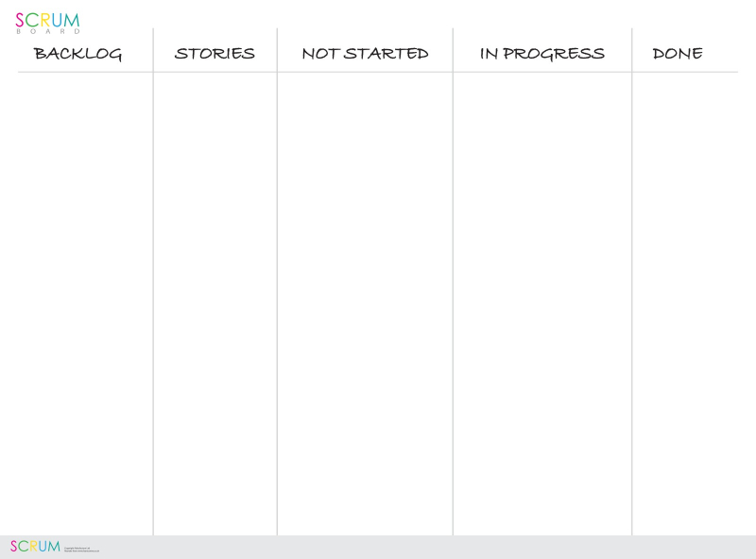Click the divider between IN PROGRESS and DONE
Viewport: 756px width, 559px height.
[x=632, y=283]
